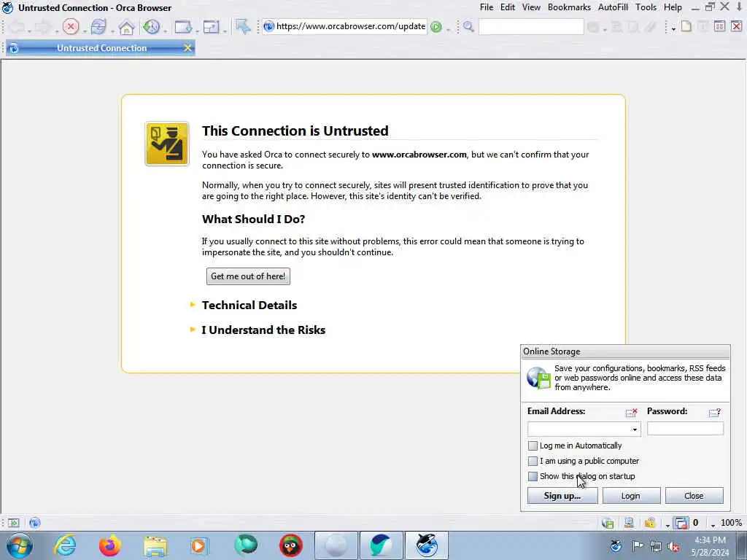Click the Email Address input field
This screenshot has width=747, height=560.
click(584, 429)
